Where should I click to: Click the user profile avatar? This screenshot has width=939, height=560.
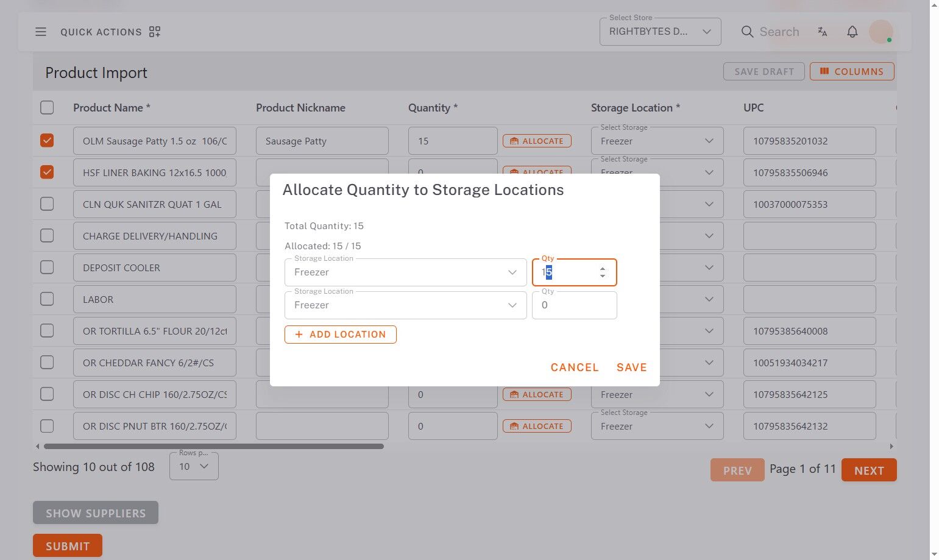point(881,32)
